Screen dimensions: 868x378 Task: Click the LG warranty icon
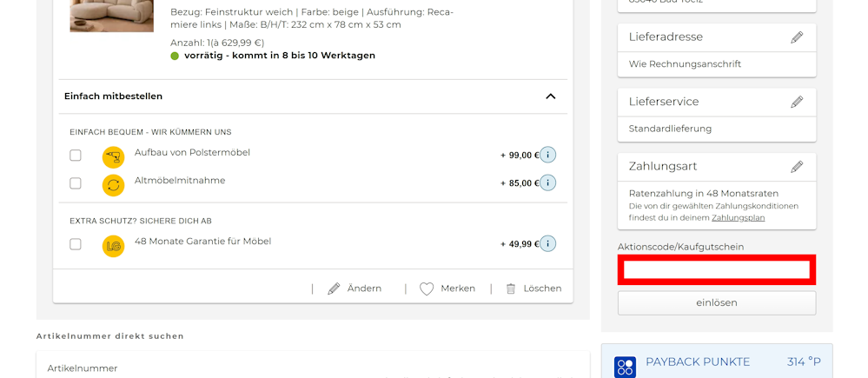point(114,246)
